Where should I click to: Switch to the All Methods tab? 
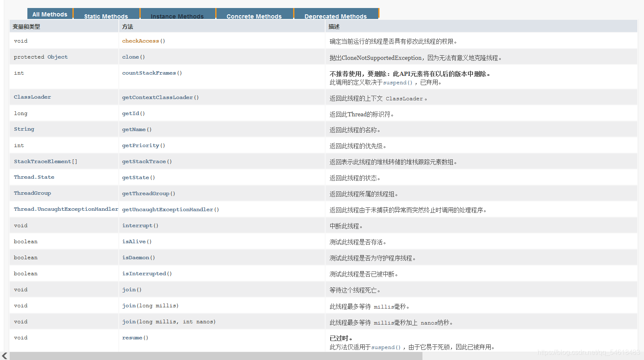tap(50, 14)
